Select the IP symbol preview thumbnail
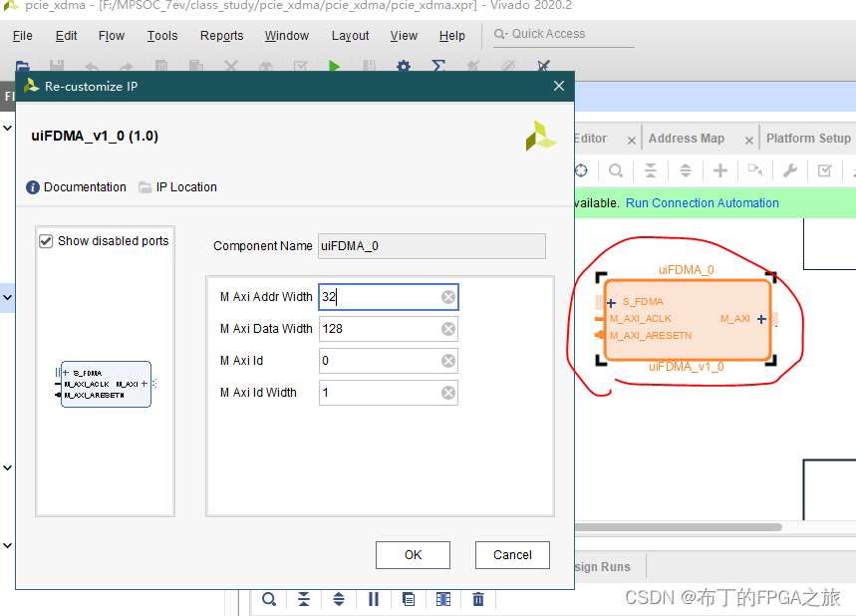This screenshot has height=616, width=856. pos(106,384)
